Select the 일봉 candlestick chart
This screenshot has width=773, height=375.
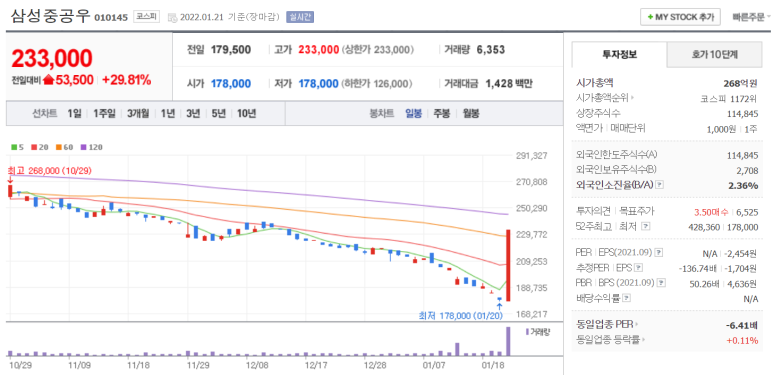[x=414, y=113]
